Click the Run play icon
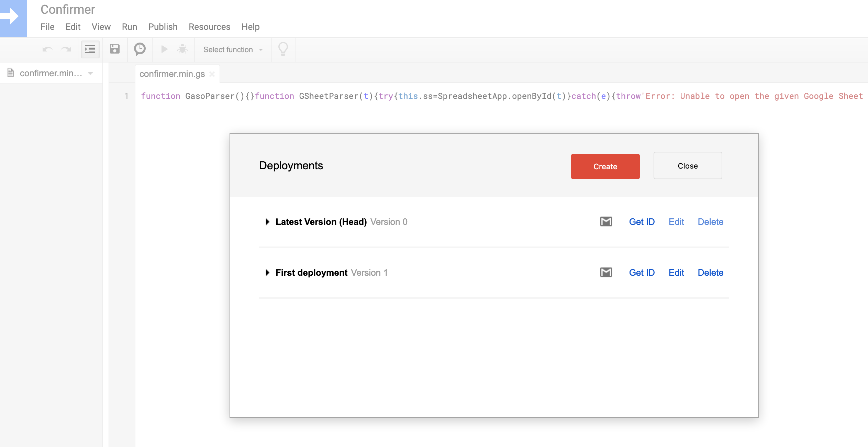The width and height of the screenshot is (868, 447). click(x=164, y=49)
